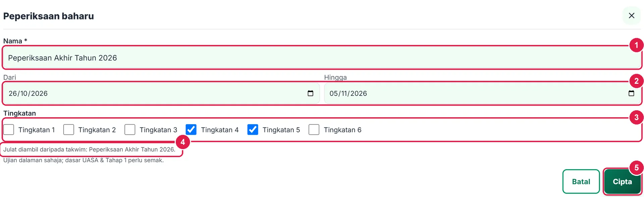Viewport: 644px width, 197px height.
Task: Click the Cipta button to create exam
Action: click(622, 182)
